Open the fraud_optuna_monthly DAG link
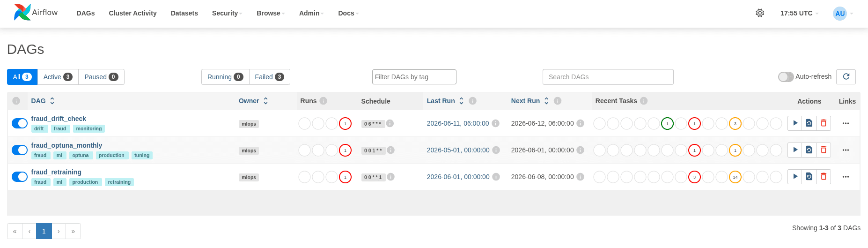The image size is (868, 248). click(66, 145)
